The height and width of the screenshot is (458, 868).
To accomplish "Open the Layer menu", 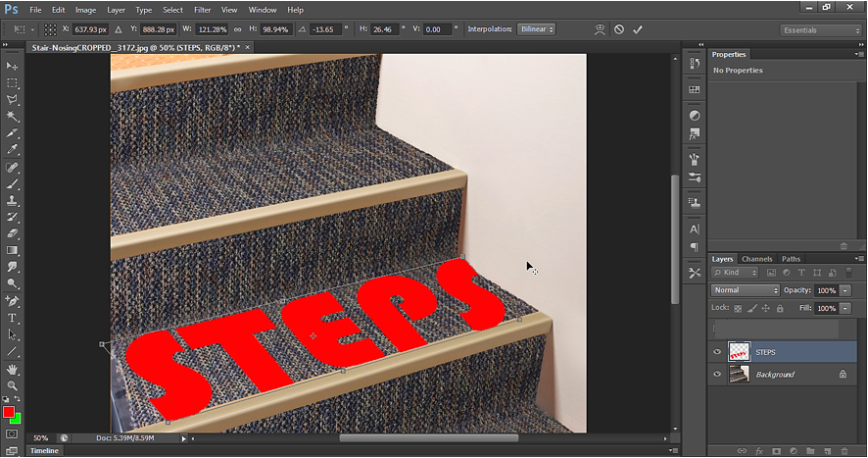I will click(116, 10).
